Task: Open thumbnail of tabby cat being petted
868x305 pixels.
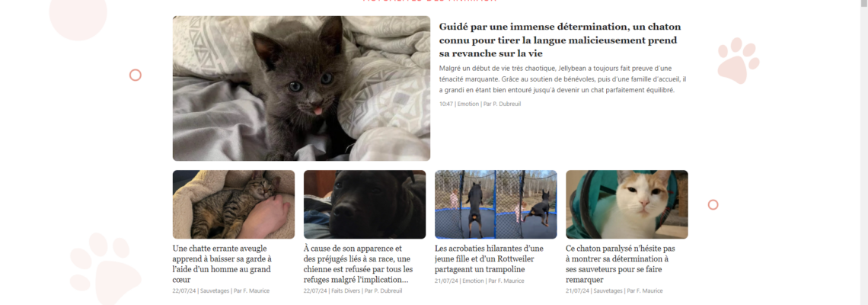Action: pyautogui.click(x=234, y=204)
